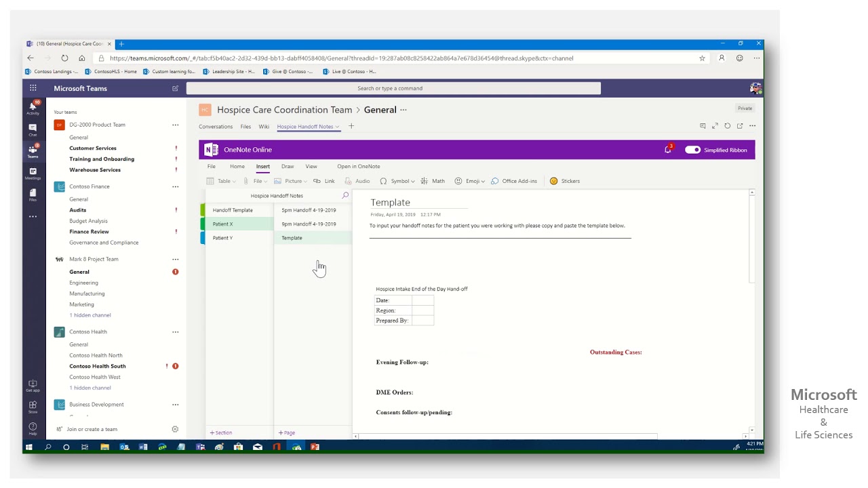Open OneNote notifications bell
The width and height of the screenshot is (868, 488).
667,150
